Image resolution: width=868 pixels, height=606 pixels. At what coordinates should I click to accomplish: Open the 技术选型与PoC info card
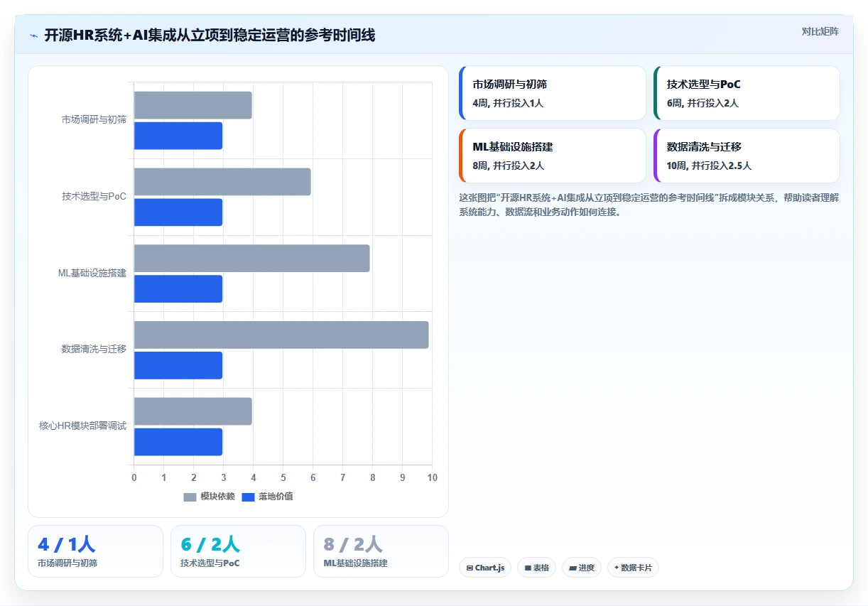(x=746, y=93)
